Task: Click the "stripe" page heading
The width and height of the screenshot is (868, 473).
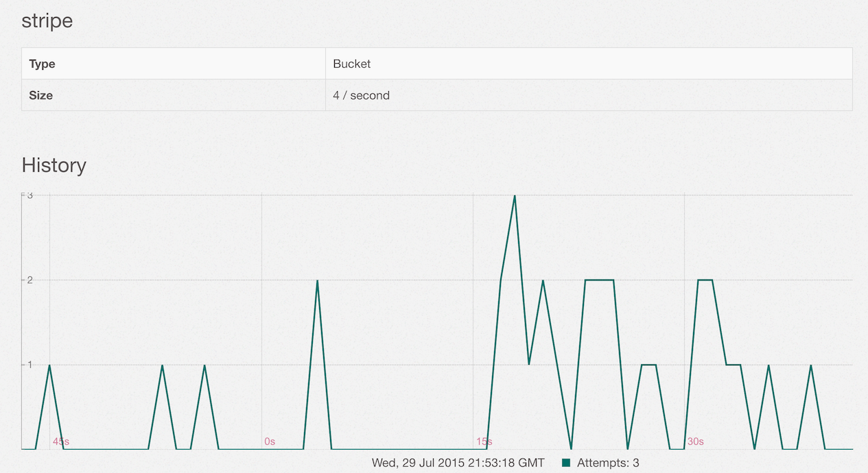Action: point(47,21)
